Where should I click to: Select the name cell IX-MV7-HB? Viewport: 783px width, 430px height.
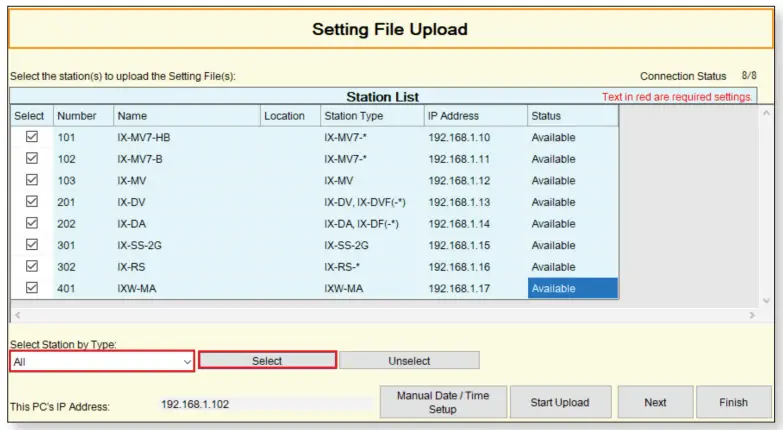[x=187, y=137]
